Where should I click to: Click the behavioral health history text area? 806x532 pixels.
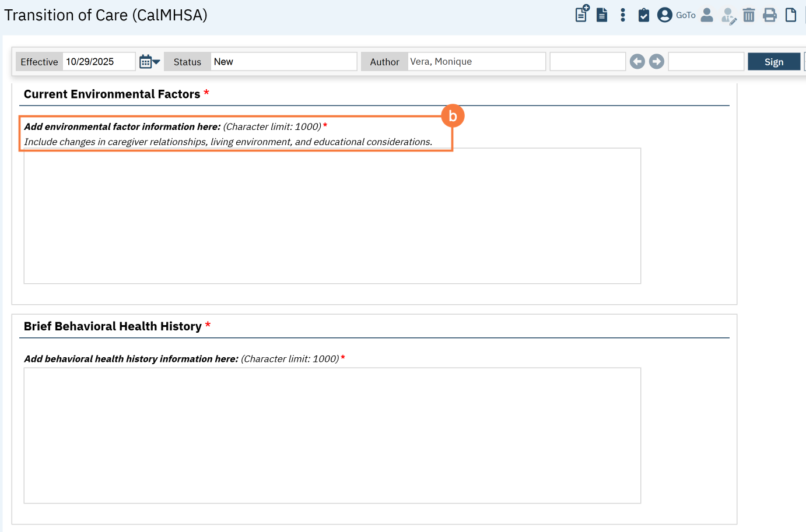tap(332, 435)
